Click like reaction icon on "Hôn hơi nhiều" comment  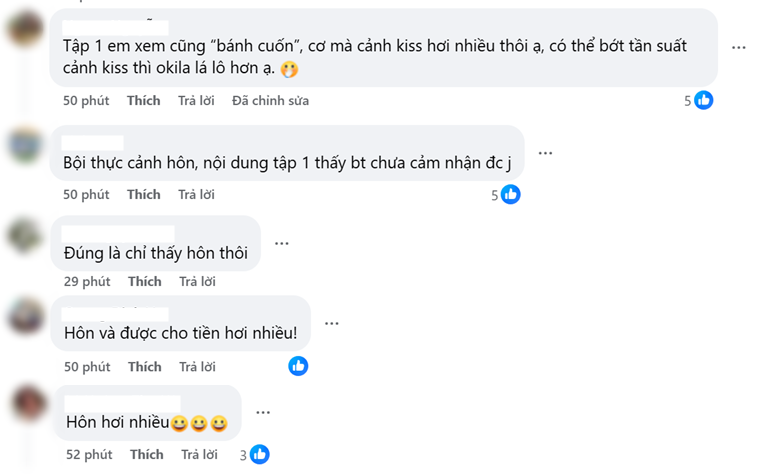coord(260,454)
